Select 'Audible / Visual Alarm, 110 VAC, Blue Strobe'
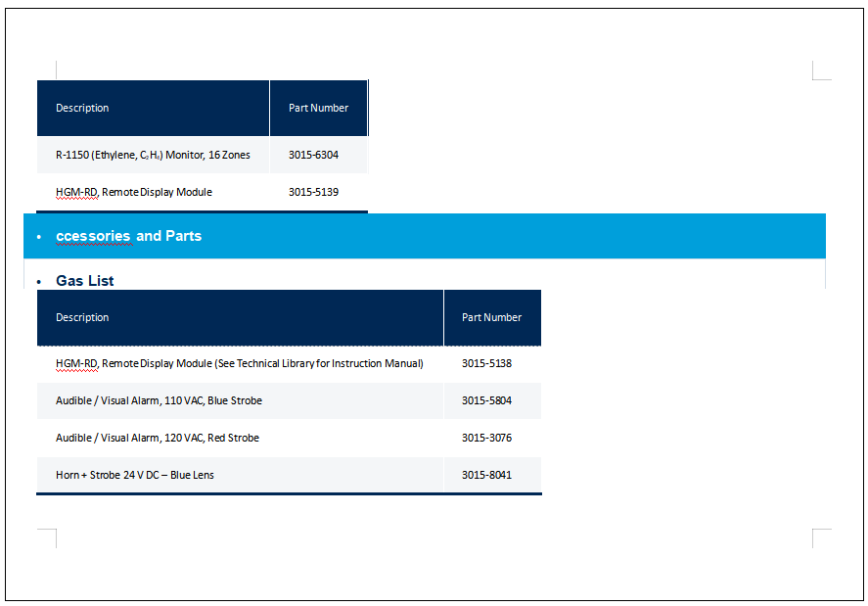This screenshot has width=868, height=606. click(159, 400)
